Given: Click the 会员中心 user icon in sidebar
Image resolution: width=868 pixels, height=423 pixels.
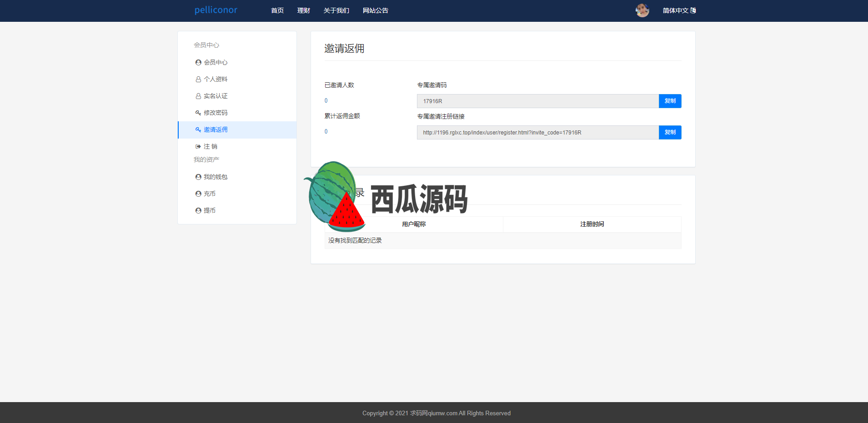Looking at the screenshot, I should coord(198,62).
